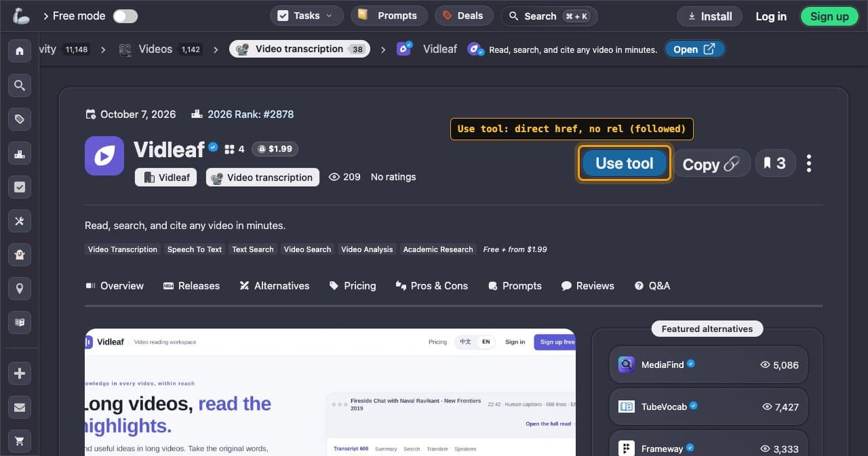This screenshot has width=868, height=456.
Task: Open the checkbox tasks icon in the sidebar
Action: [20, 187]
